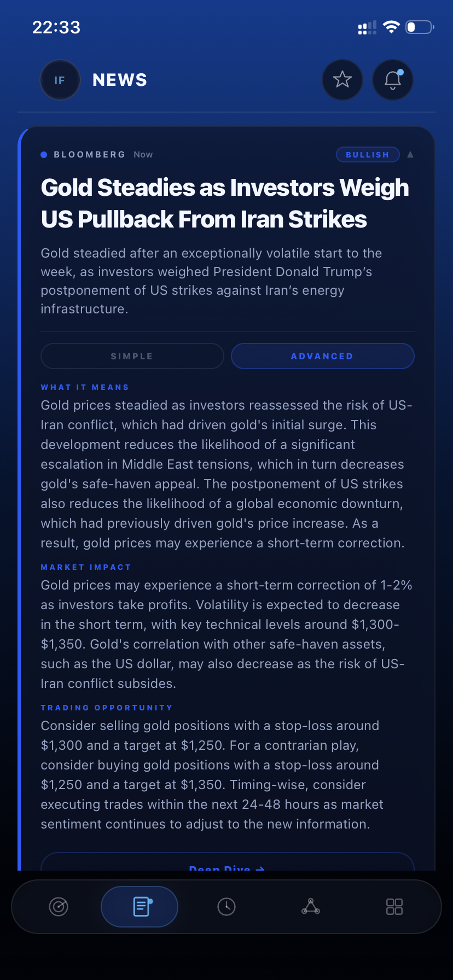
Task: Tap the article headline about gold steadying
Action: 225,203
